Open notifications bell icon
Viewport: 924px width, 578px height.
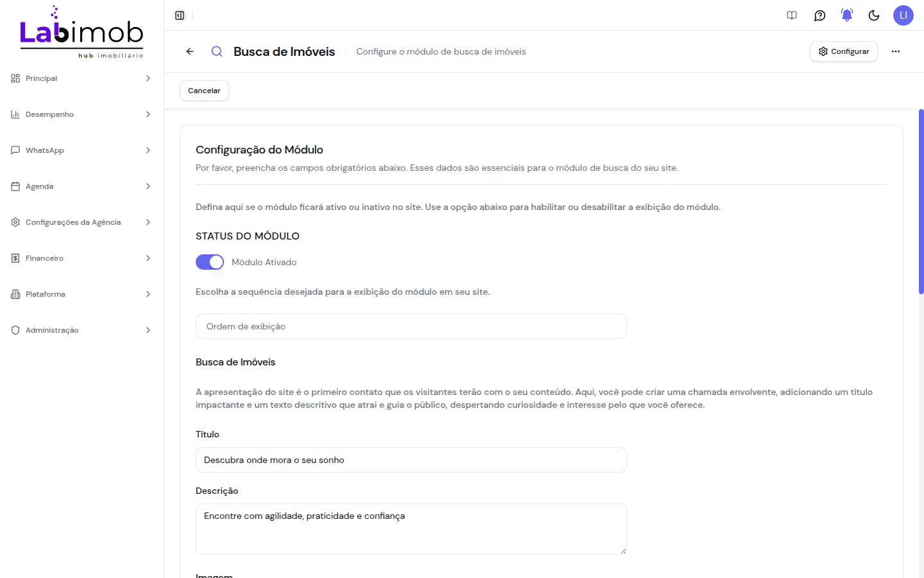847,15
